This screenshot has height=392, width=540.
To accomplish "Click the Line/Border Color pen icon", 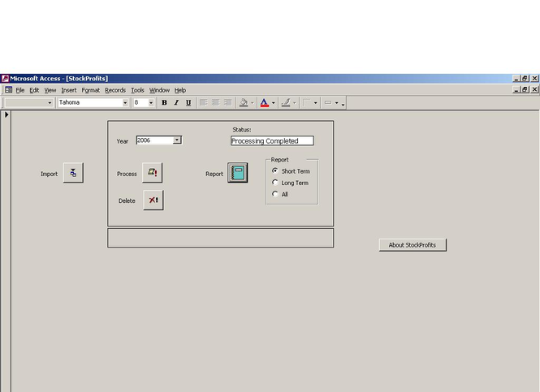I will pos(286,102).
